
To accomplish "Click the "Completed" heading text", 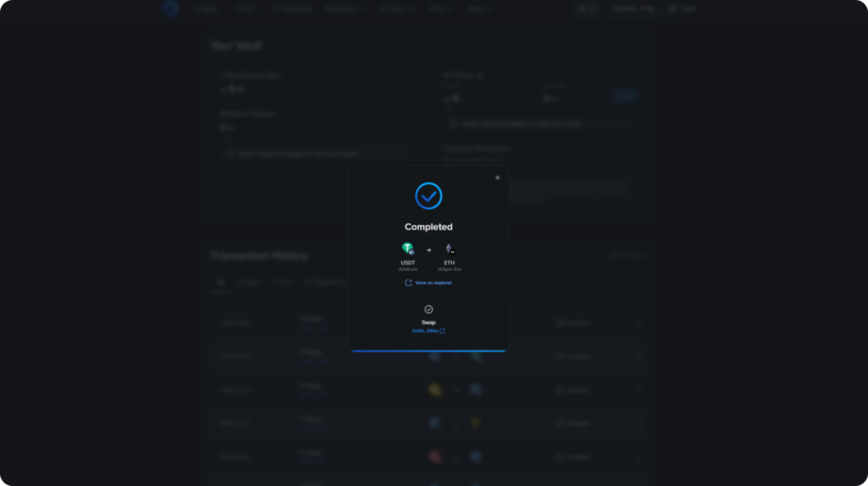I will coord(428,226).
